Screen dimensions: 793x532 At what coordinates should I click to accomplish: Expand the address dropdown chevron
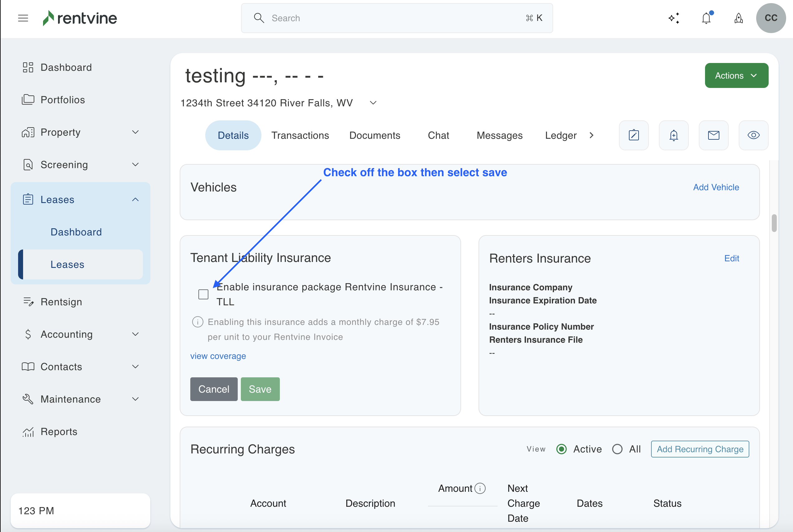(373, 103)
